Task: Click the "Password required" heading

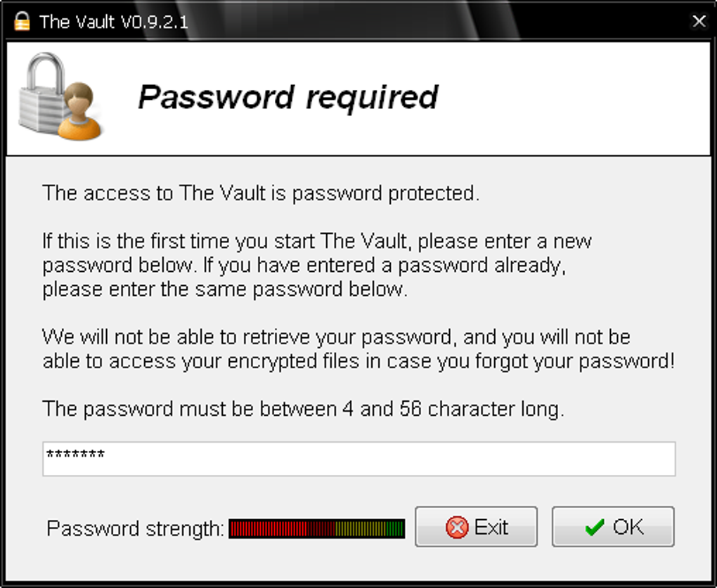Action: tap(288, 98)
